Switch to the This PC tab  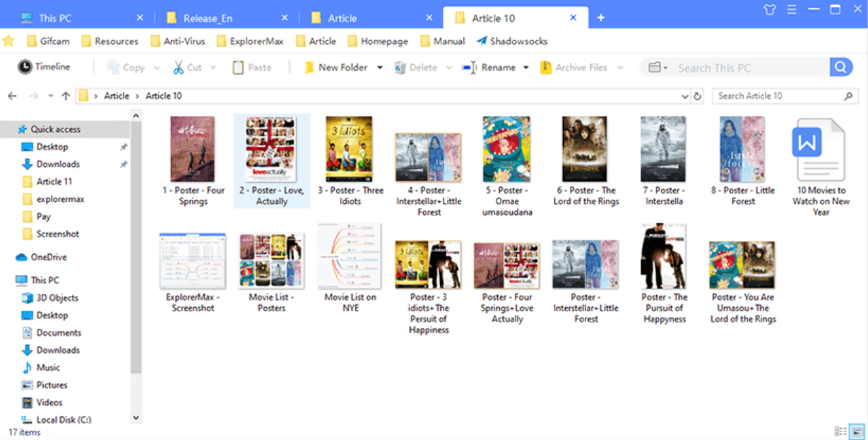click(x=81, y=18)
